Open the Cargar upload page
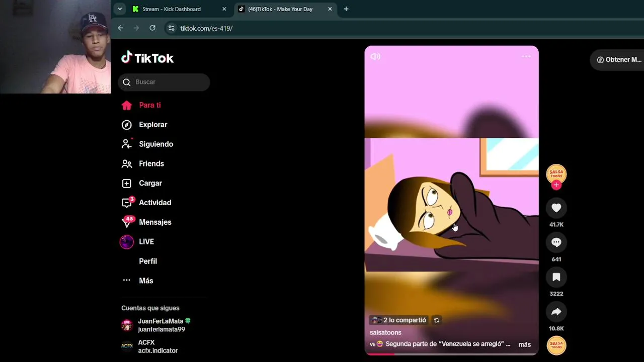This screenshot has height=362, width=644. coord(150,184)
